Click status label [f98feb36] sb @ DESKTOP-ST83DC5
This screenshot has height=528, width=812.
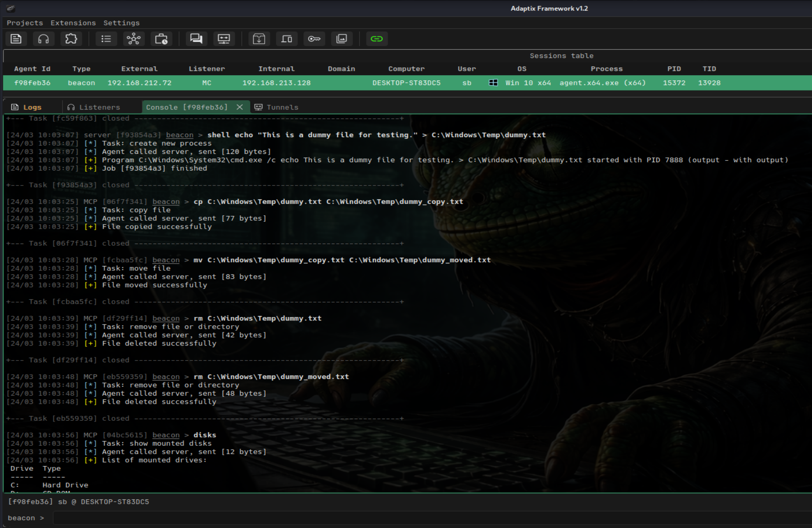point(78,502)
